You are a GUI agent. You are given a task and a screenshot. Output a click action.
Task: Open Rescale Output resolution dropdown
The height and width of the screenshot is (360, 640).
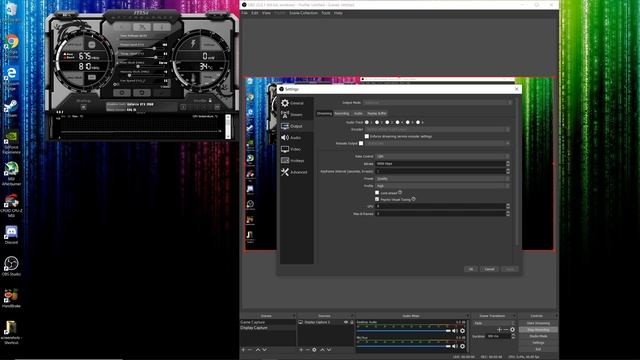[437, 143]
